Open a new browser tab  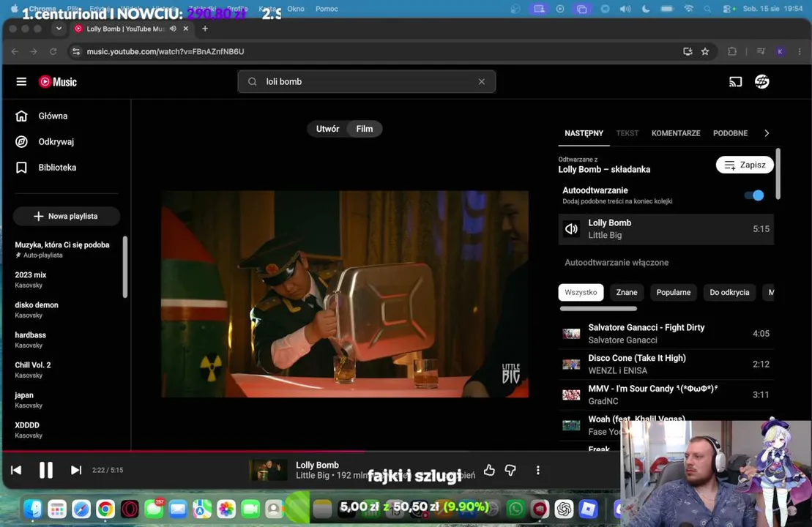tap(205, 29)
